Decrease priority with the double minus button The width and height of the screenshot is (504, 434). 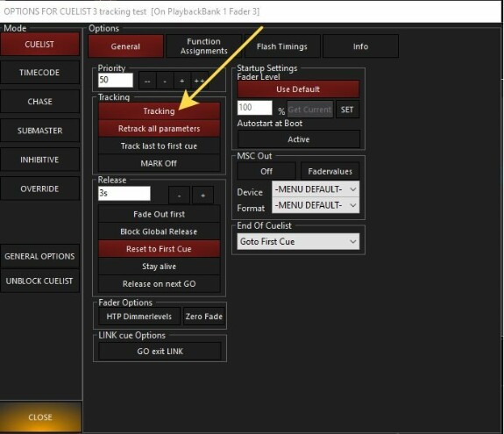pos(147,81)
